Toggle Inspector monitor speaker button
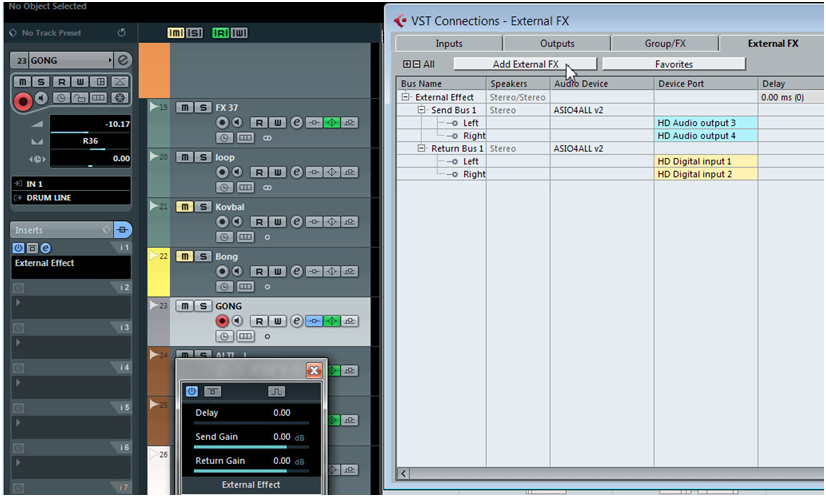The width and height of the screenshot is (826, 497). click(x=42, y=98)
